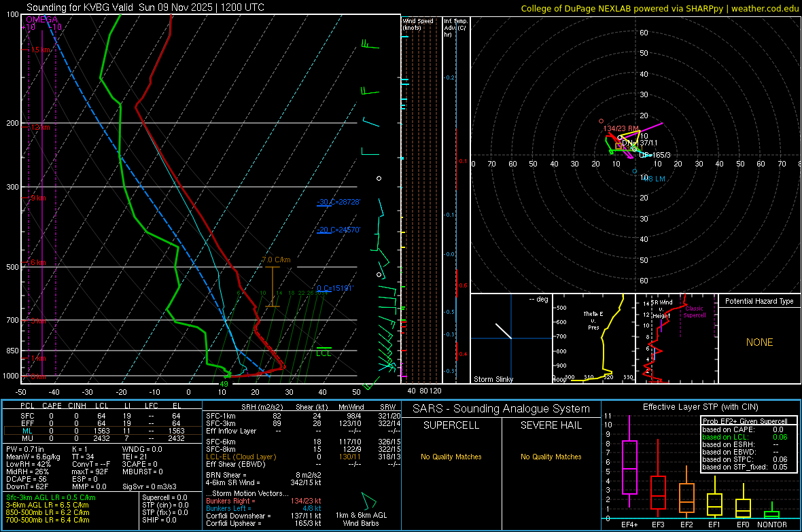Click the Potential Hazard Type header
This screenshot has height=532, width=802.
tap(759, 301)
